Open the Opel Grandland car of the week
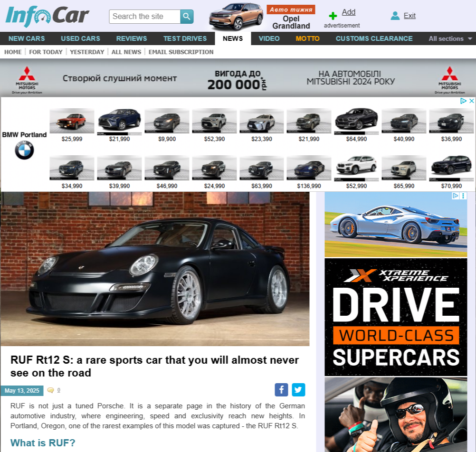The width and height of the screenshot is (476, 452). click(x=291, y=22)
